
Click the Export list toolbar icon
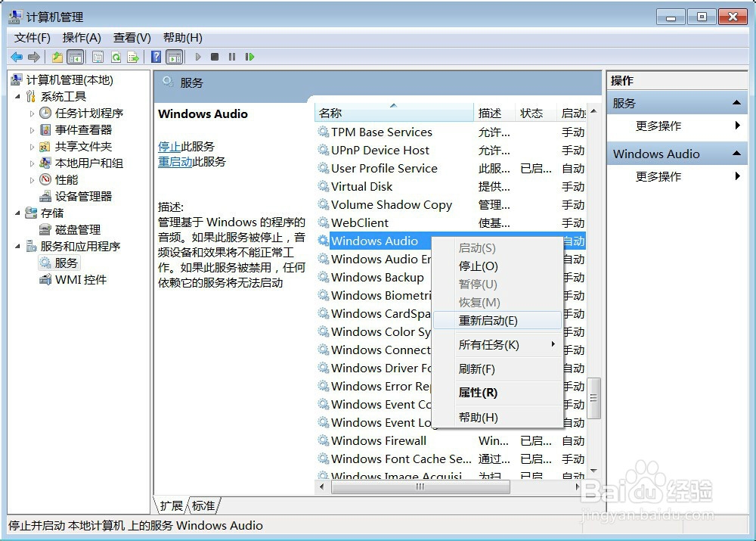tap(133, 57)
